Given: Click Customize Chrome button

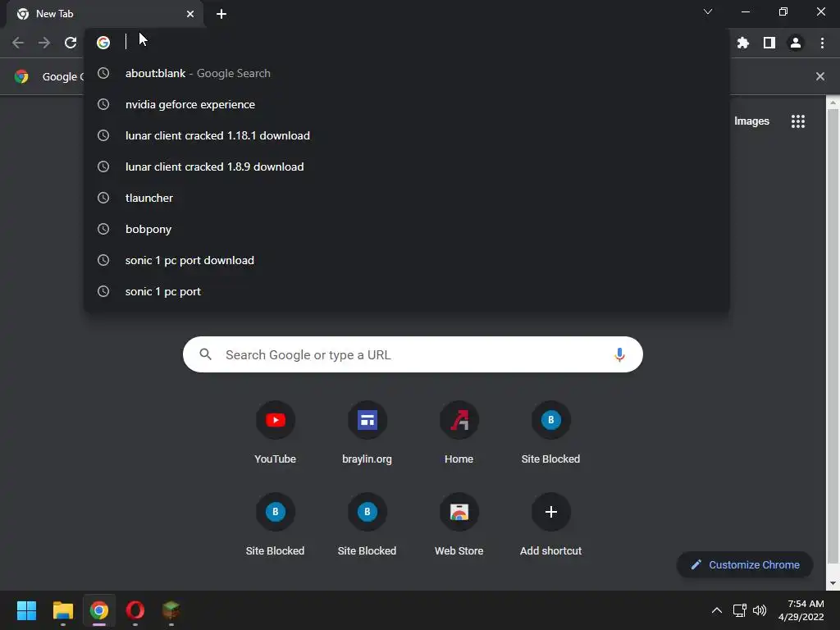Looking at the screenshot, I should point(745,564).
